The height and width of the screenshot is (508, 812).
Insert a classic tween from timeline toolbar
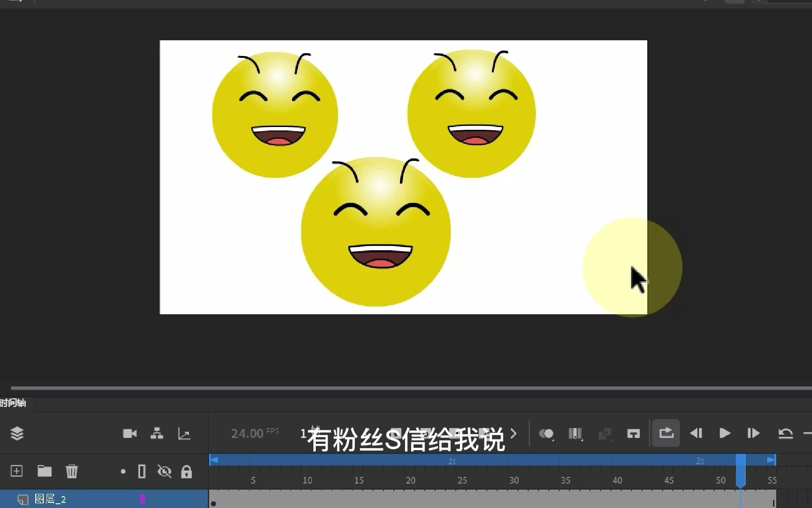(x=604, y=433)
